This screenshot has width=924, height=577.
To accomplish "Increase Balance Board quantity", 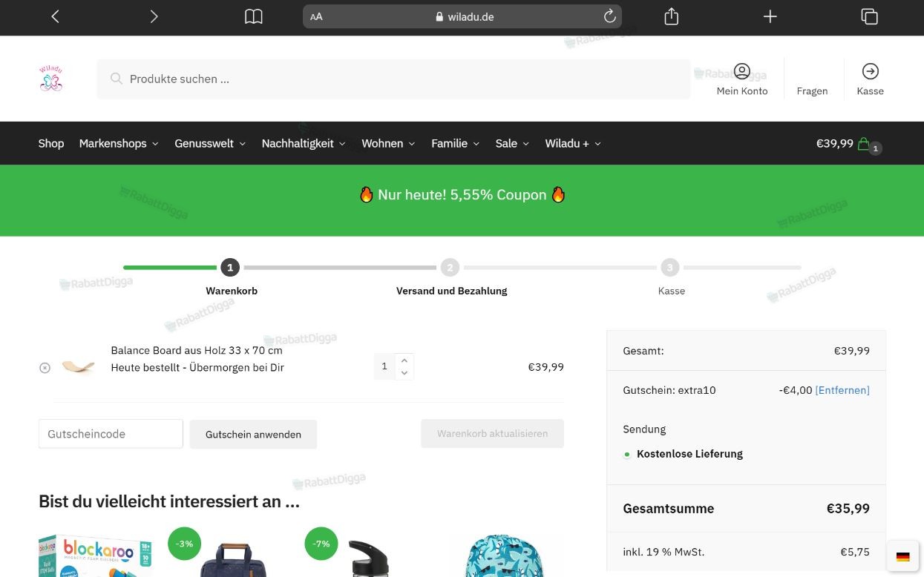I will 404,360.
